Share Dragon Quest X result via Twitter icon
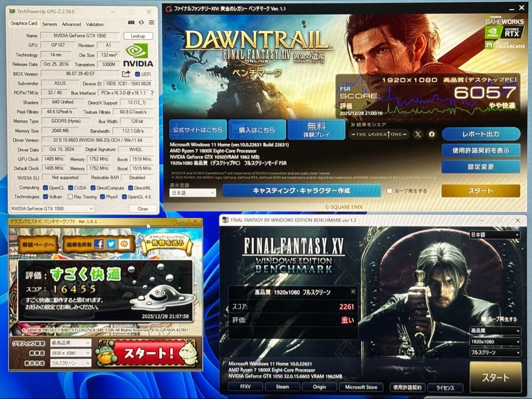The image size is (532, 399). [111, 245]
